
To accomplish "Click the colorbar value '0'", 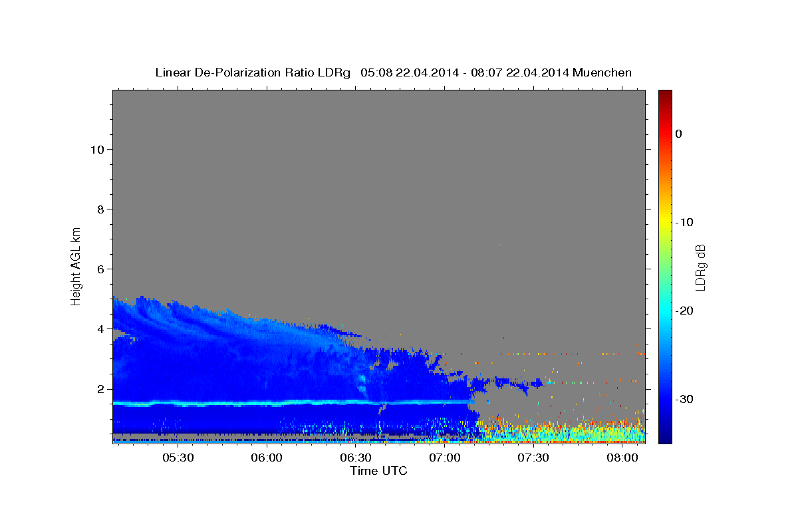I will [x=678, y=134].
